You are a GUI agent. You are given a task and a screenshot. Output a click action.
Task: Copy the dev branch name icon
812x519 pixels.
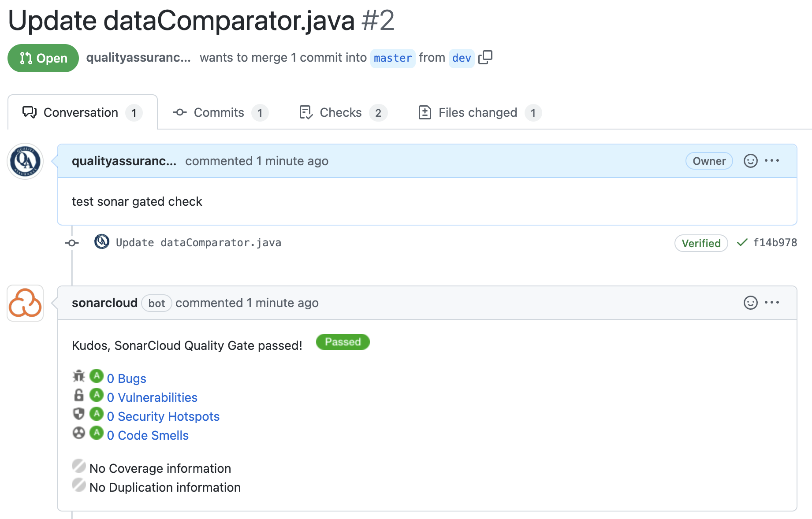pyautogui.click(x=485, y=58)
